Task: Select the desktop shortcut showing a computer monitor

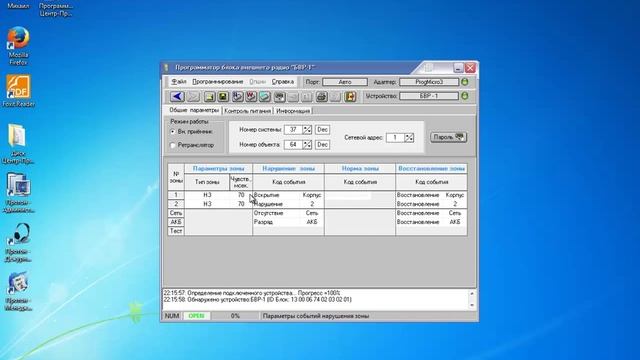Action: point(18,193)
